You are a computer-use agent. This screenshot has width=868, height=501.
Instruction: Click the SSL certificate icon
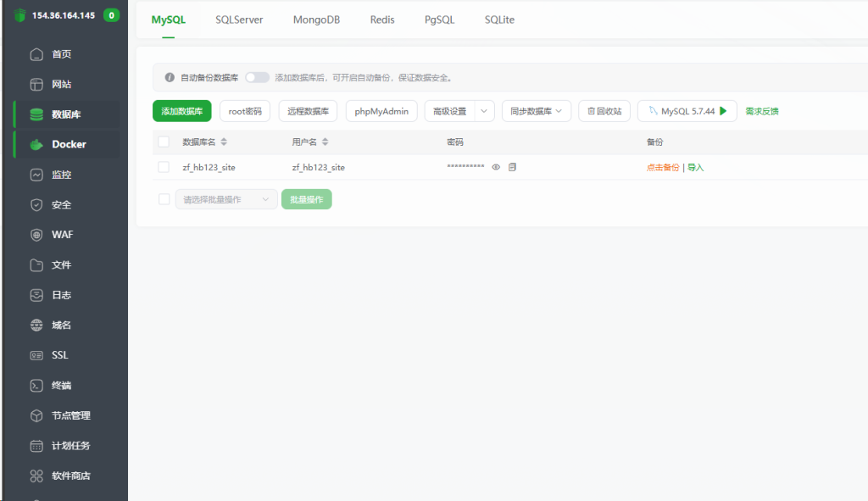pos(36,355)
